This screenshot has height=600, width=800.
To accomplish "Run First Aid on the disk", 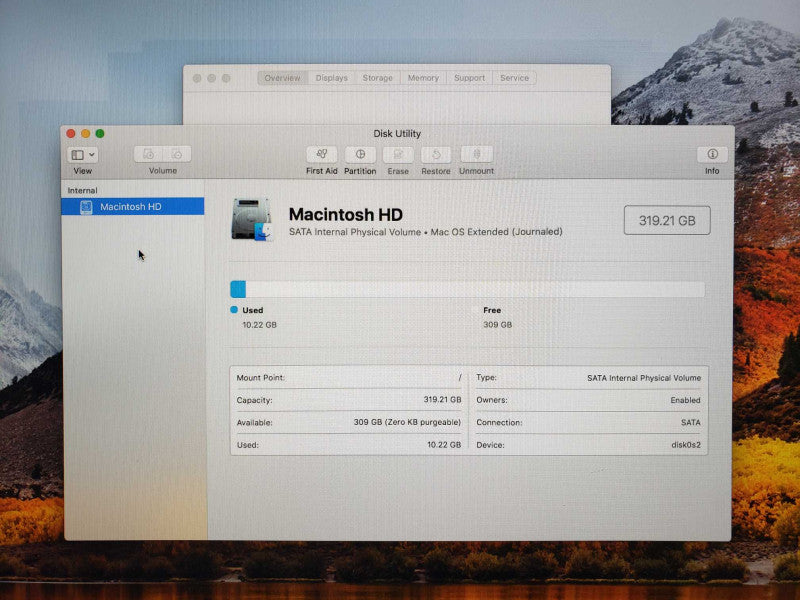I will [321, 154].
